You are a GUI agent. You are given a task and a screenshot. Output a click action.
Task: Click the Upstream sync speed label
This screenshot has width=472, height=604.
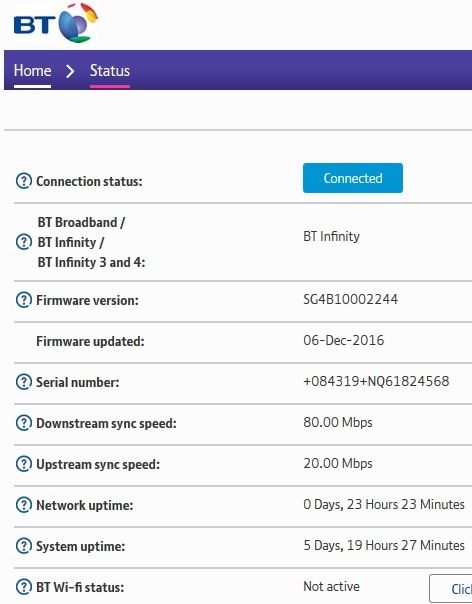click(98, 464)
